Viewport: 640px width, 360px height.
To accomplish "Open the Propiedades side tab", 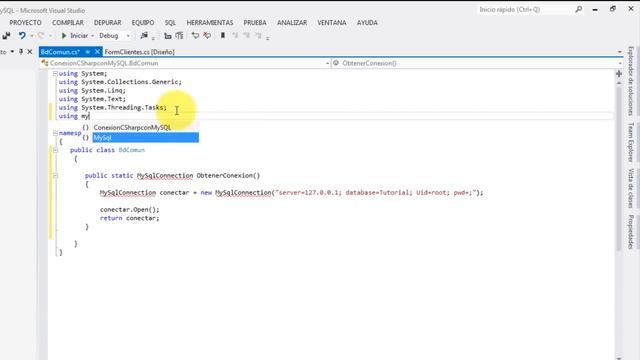I will [631, 231].
